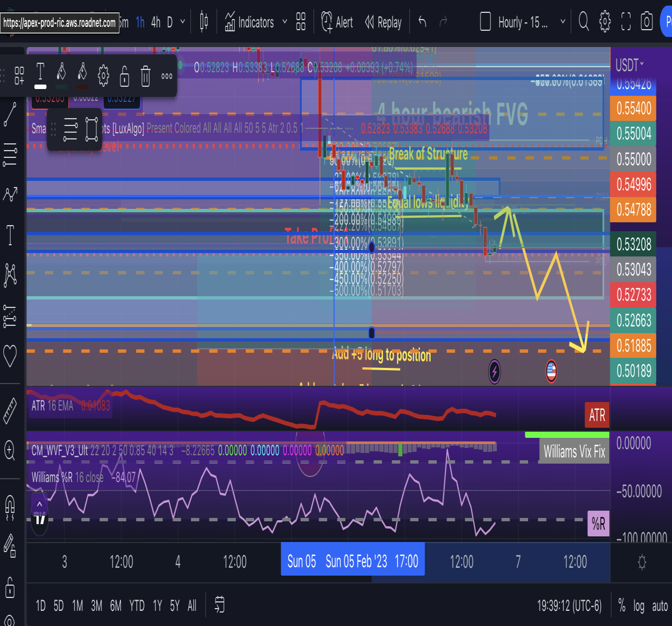Screen dimensions: 672x626
Task: Select the trend line drawing tool
Action: (10, 114)
